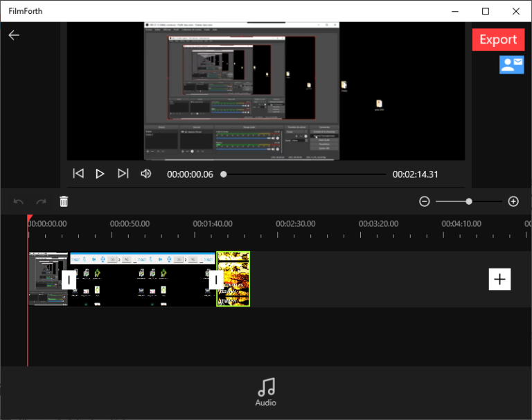Open the transition before the yellow clip

tap(216, 280)
